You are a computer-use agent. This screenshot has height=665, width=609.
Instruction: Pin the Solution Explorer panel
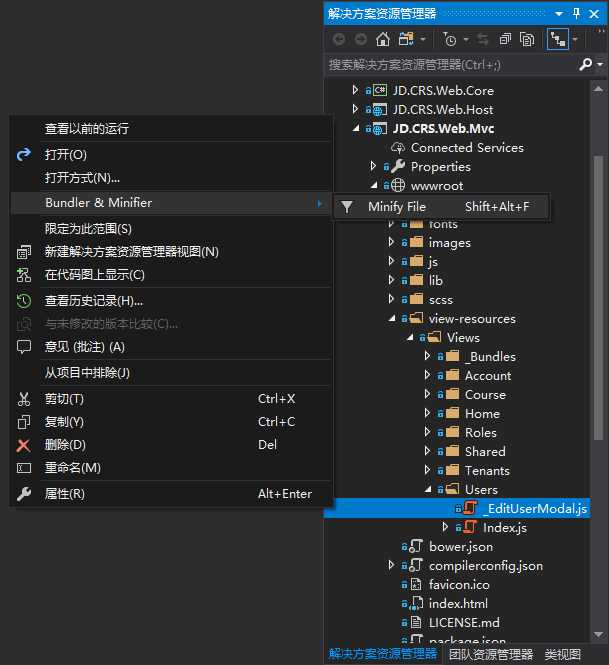[x=576, y=14]
